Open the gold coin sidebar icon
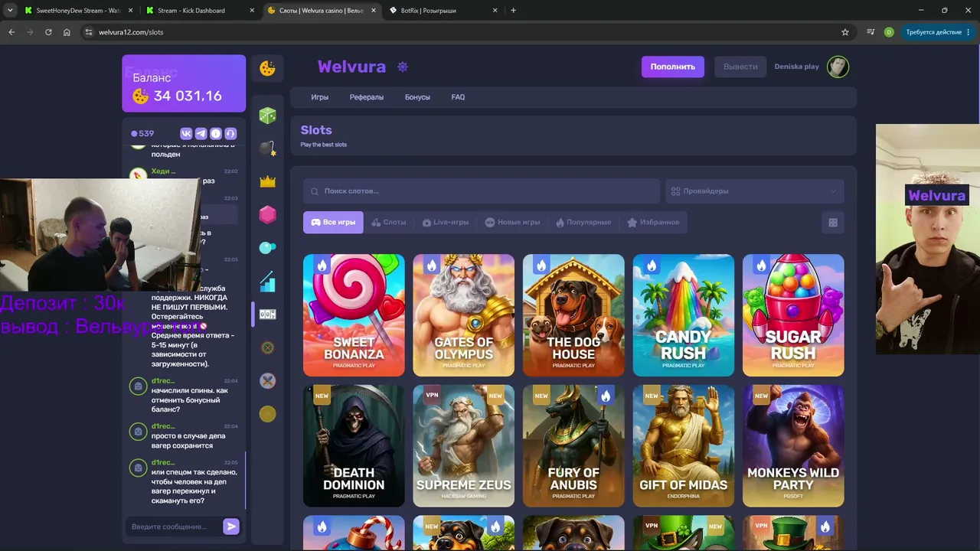This screenshot has height=551, width=980. 267,414
